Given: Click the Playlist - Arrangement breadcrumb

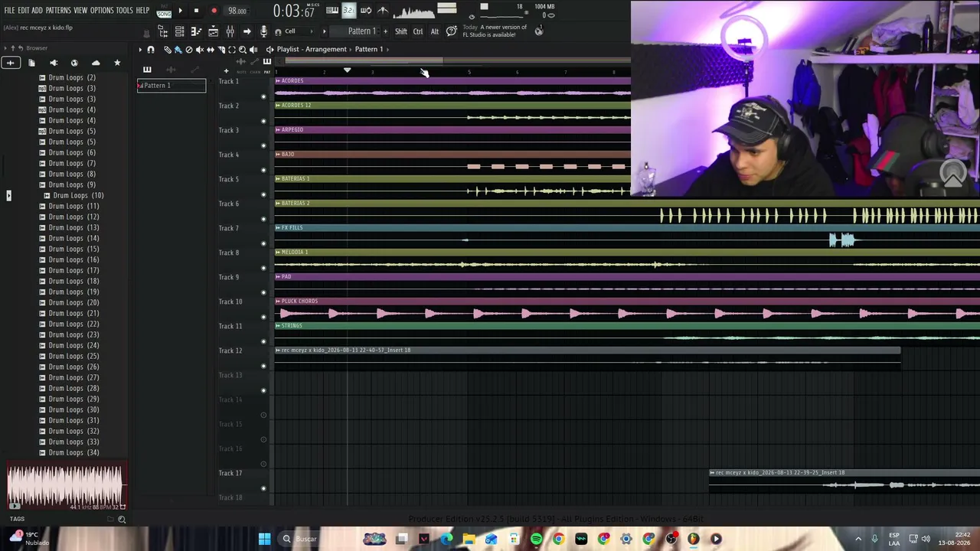Looking at the screenshot, I should 312,50.
